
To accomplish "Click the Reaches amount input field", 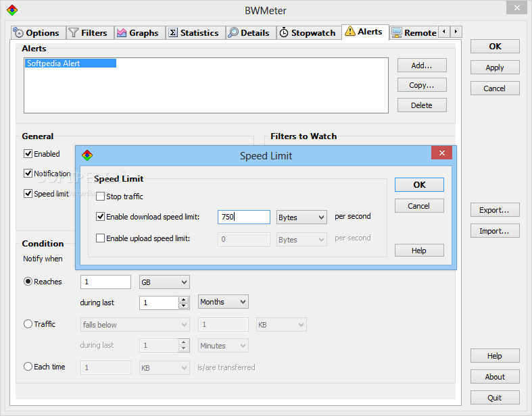I will (105, 282).
